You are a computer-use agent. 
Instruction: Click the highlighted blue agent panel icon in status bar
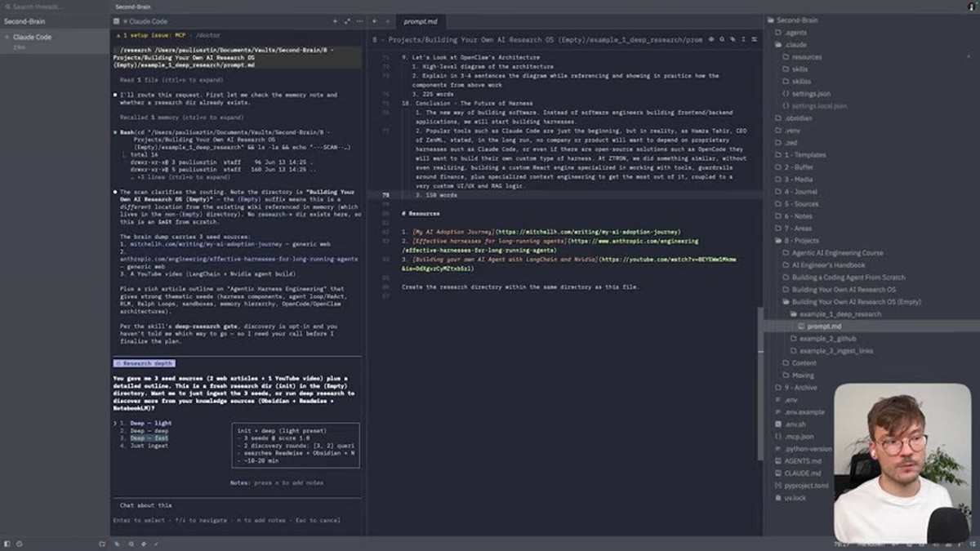117,544
